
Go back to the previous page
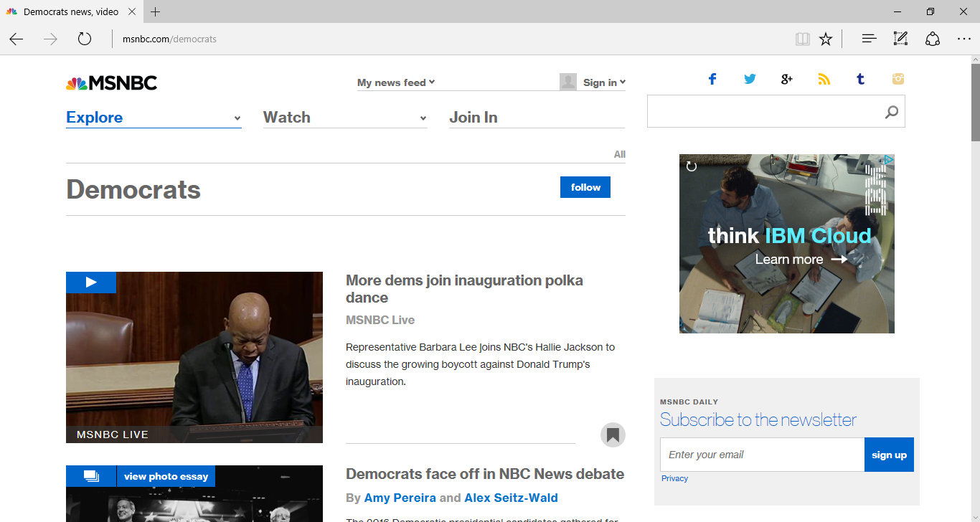[x=17, y=39]
